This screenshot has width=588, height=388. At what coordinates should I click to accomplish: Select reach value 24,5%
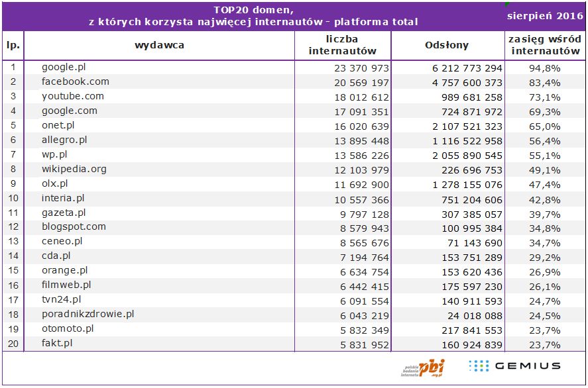pyautogui.click(x=544, y=316)
